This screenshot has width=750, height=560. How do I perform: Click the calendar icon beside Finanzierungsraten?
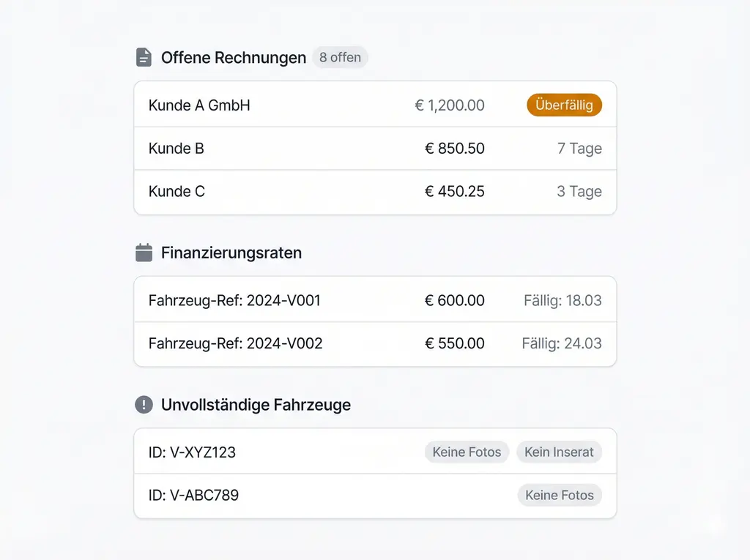144,253
